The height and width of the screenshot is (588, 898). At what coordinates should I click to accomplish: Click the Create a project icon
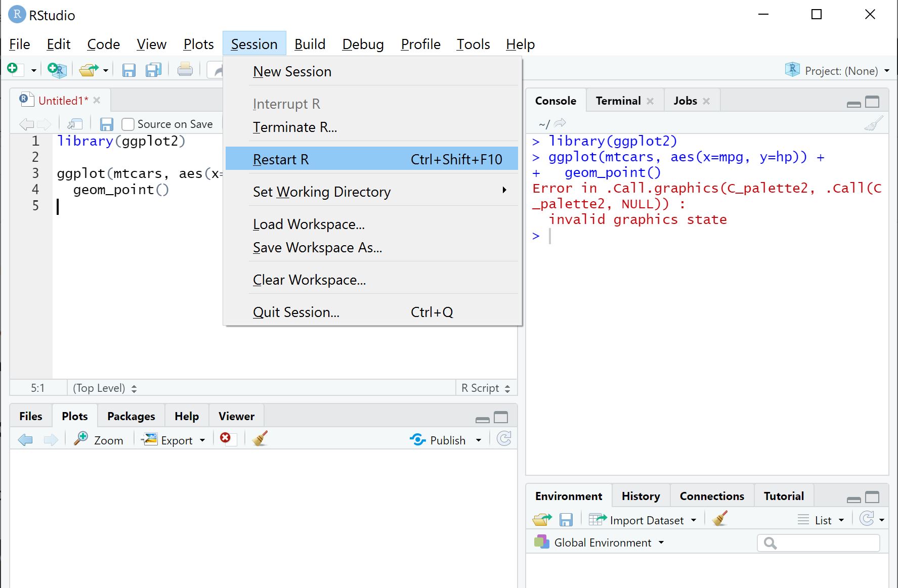pyautogui.click(x=57, y=69)
